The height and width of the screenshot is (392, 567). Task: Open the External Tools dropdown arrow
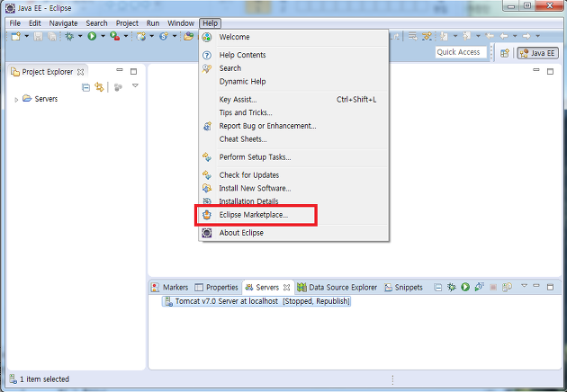coord(126,36)
